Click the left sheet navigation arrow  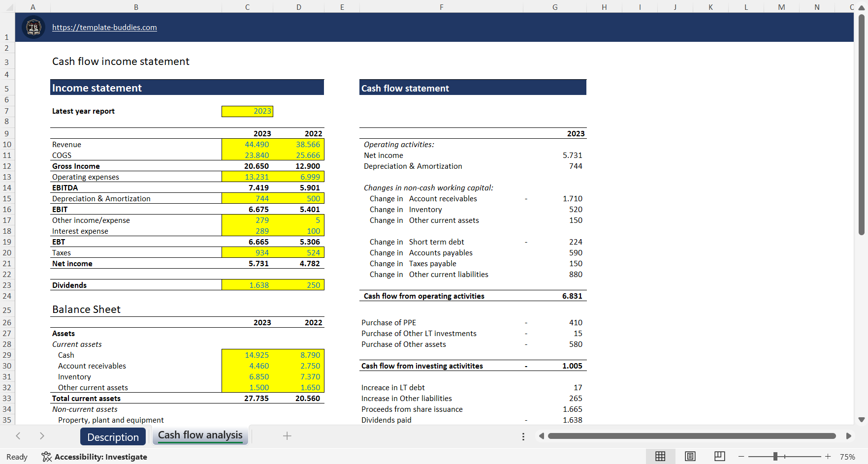[x=18, y=435]
